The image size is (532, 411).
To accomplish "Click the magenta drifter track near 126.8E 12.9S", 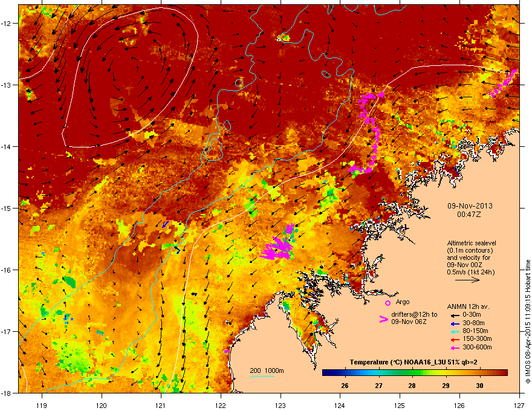I will [x=503, y=83].
